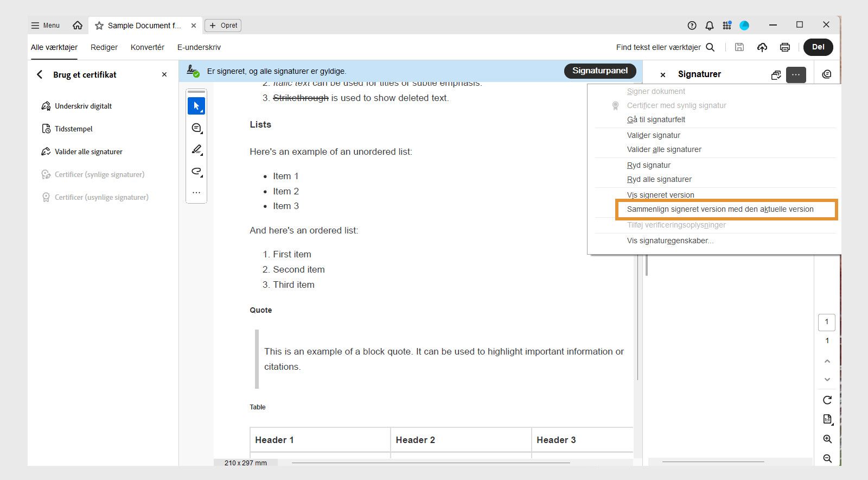Go to previous page with up chevron

click(827, 361)
